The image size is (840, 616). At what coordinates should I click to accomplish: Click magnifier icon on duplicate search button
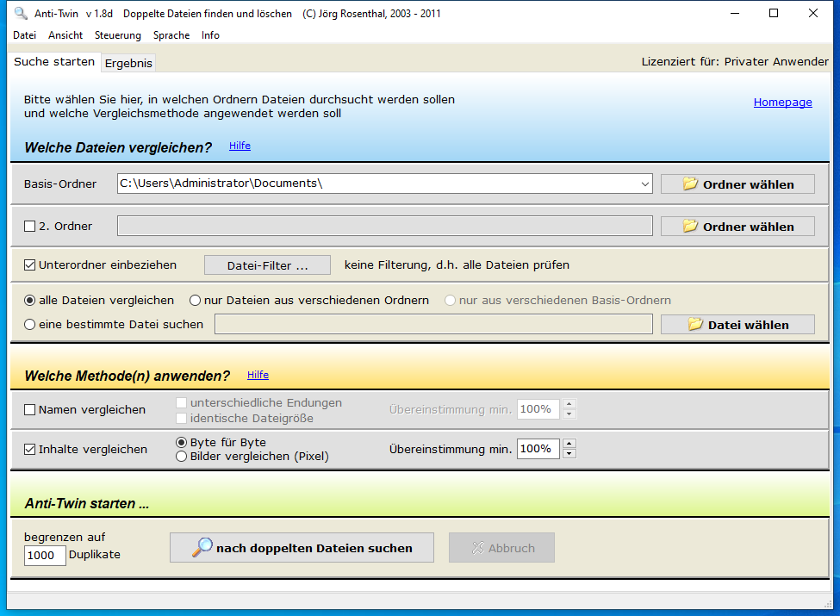(x=202, y=547)
